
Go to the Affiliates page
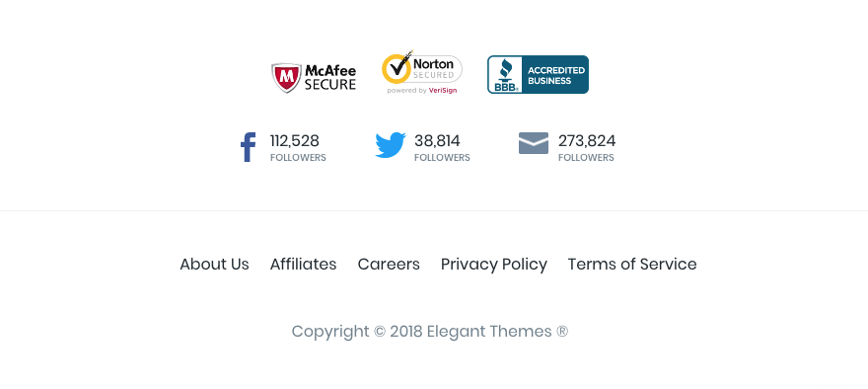click(304, 265)
